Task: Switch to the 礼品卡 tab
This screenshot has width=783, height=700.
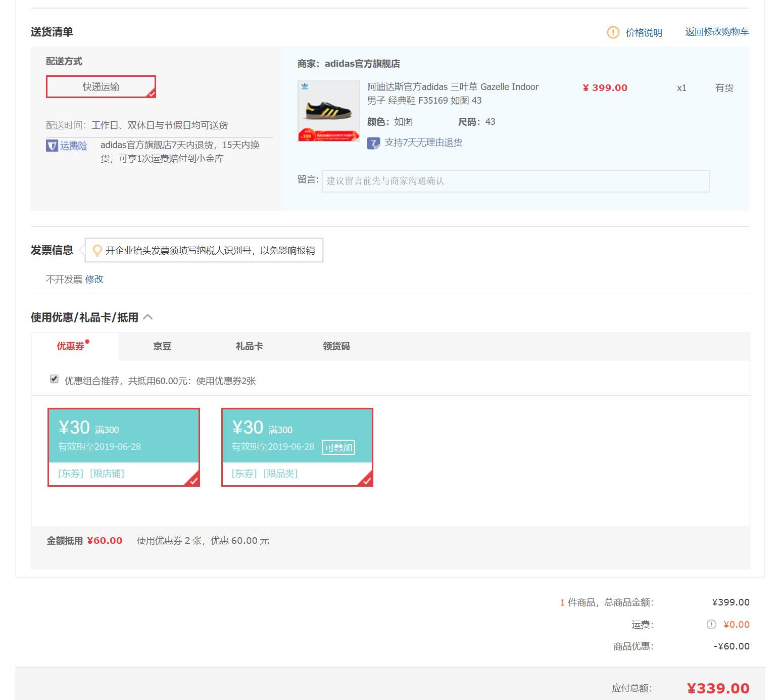Action: pyautogui.click(x=249, y=346)
